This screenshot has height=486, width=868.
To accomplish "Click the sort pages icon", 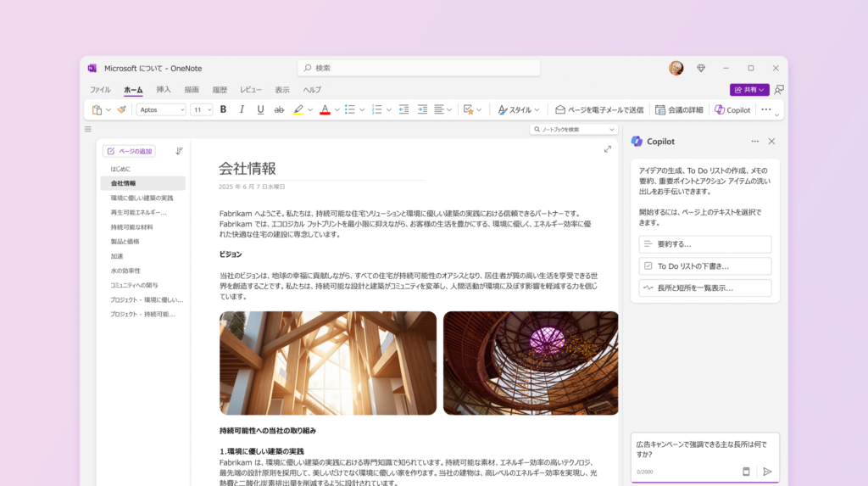I will click(179, 151).
